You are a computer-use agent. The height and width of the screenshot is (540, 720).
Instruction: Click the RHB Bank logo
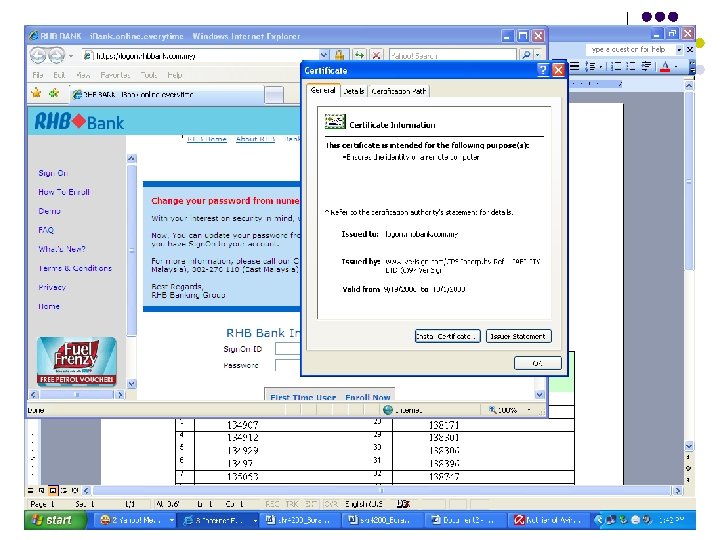pyautogui.click(x=79, y=122)
